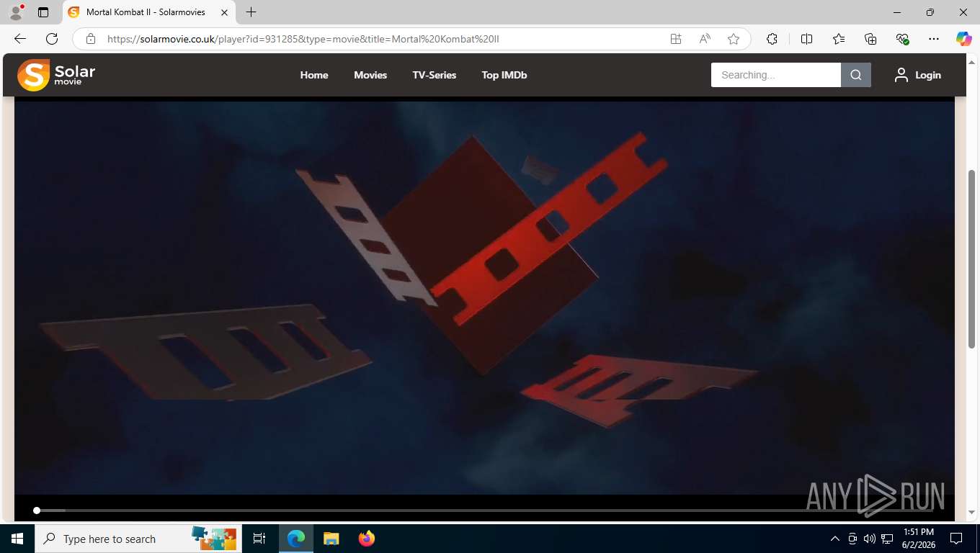
Task: Open the Favorites list
Action: pos(839,39)
